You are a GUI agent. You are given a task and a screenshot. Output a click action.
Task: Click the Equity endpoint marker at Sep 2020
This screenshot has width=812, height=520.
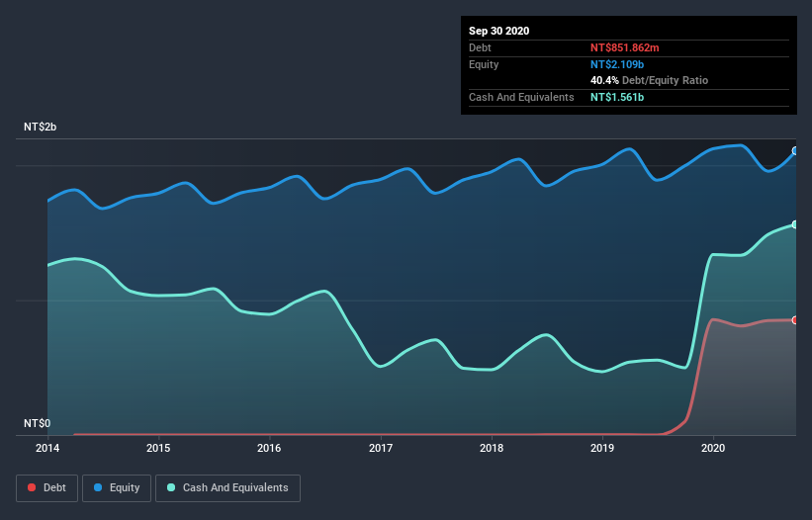point(795,151)
